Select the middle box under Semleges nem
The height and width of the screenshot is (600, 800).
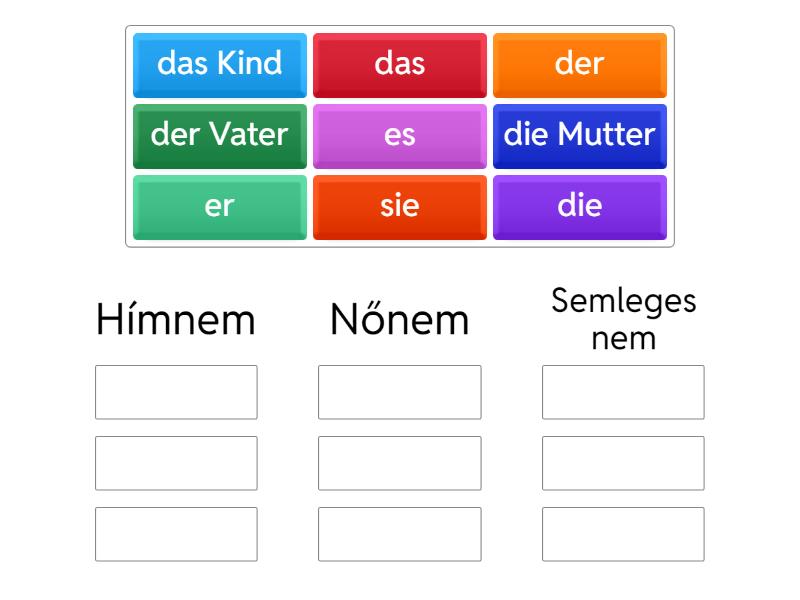[x=623, y=463]
